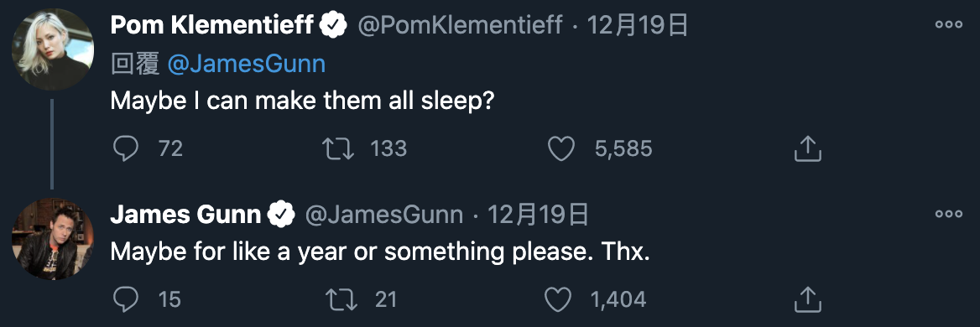Open Pom Klementieff's profile picture

click(53, 49)
